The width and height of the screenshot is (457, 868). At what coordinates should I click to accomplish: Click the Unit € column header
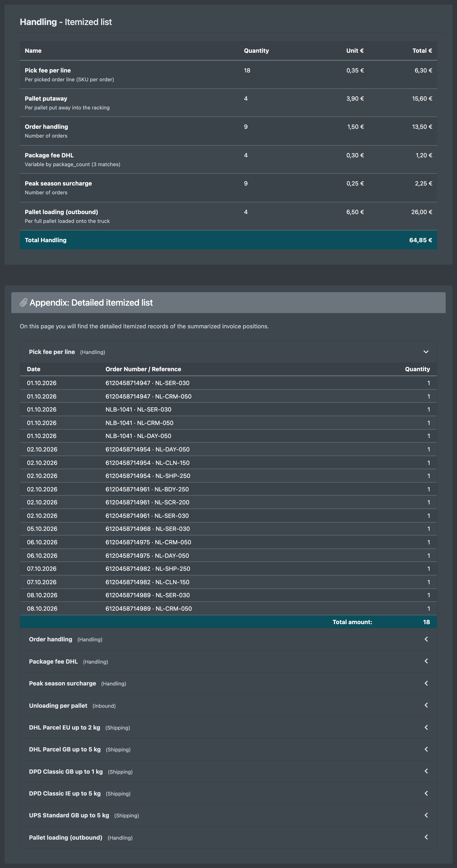pos(355,51)
